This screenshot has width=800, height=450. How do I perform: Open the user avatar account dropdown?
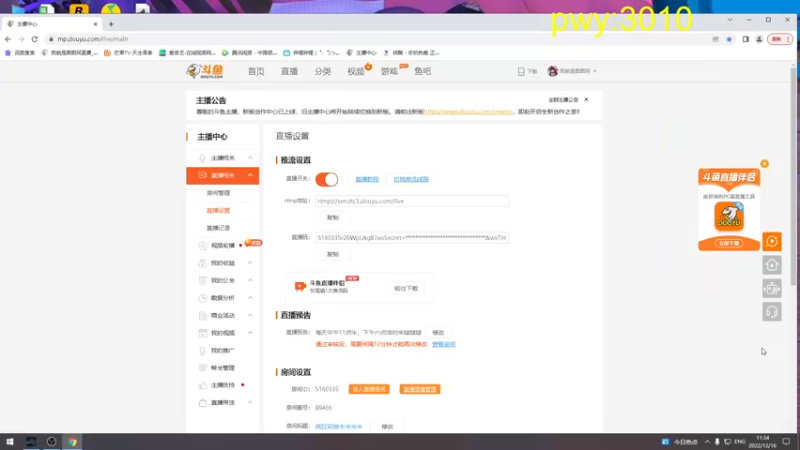pos(571,71)
